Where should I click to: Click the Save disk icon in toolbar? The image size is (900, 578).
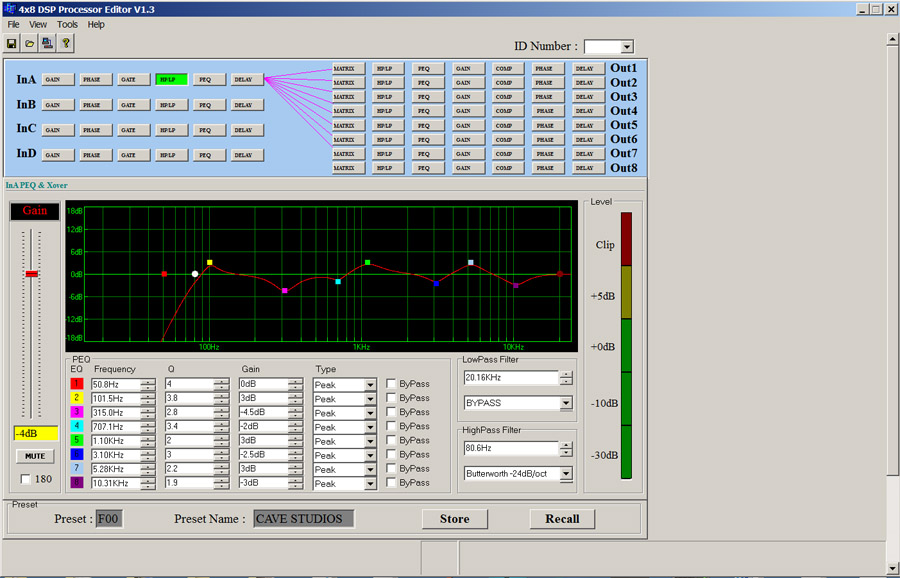pos(11,43)
